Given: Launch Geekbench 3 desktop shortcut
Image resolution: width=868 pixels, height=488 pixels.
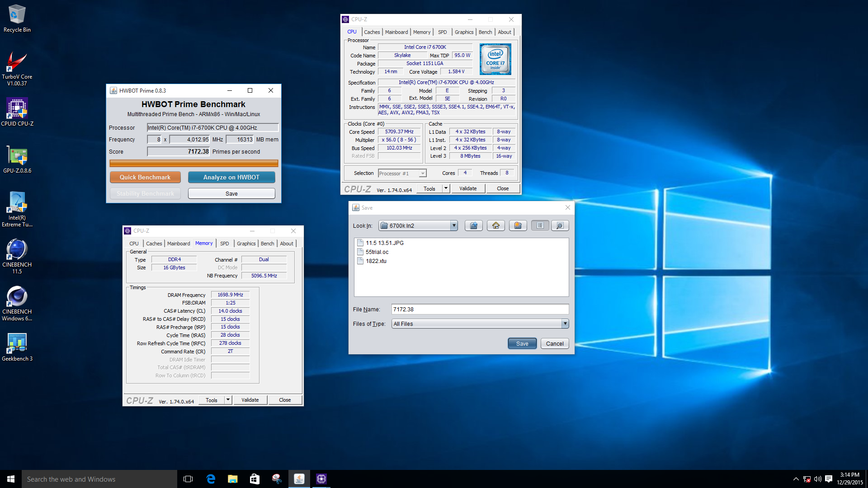Looking at the screenshot, I should coord(17,347).
